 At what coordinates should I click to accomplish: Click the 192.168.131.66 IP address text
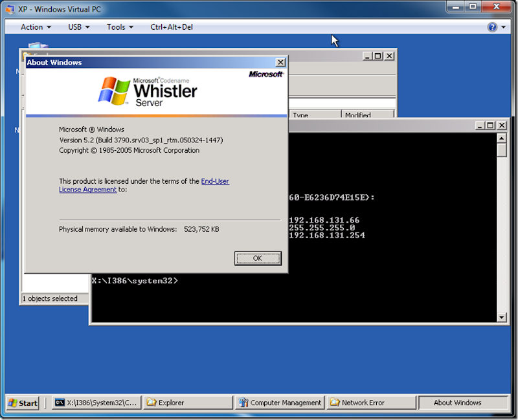[324, 220]
